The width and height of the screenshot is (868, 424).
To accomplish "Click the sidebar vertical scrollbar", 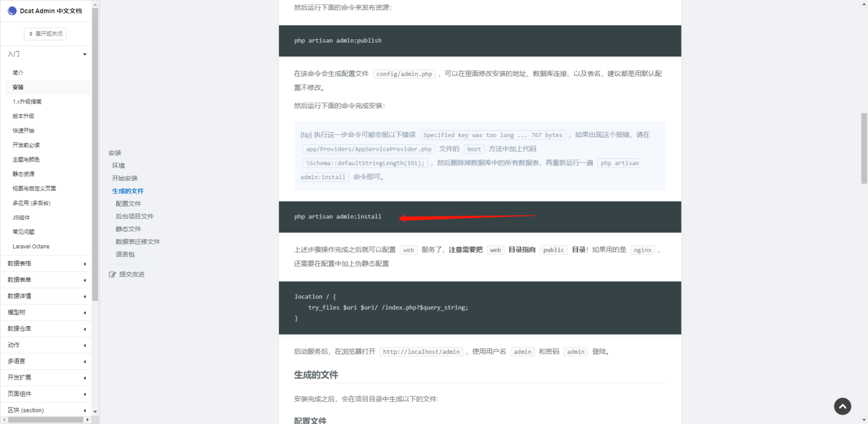I will coord(95,155).
